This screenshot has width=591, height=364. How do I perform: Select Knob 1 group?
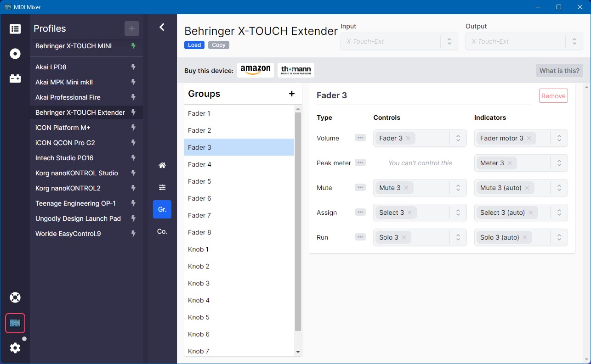(239, 249)
